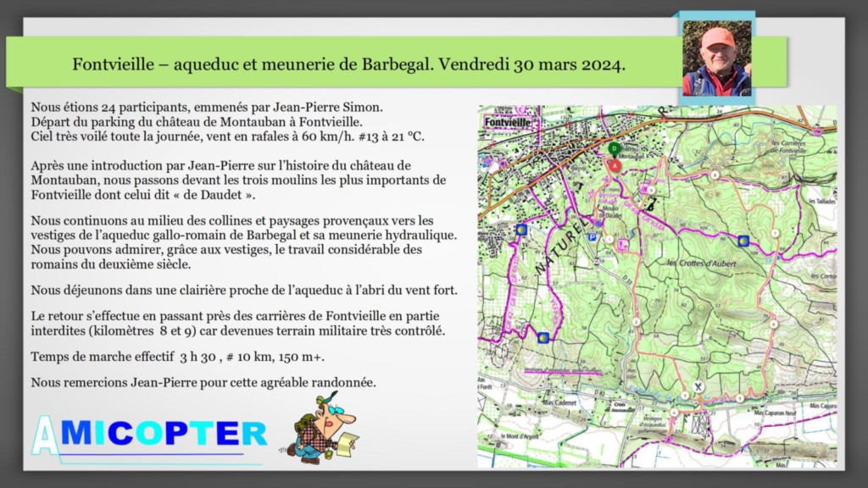Click the southern shell marker above aqueduct label
This screenshot has width=868, height=488.
[x=543, y=337]
